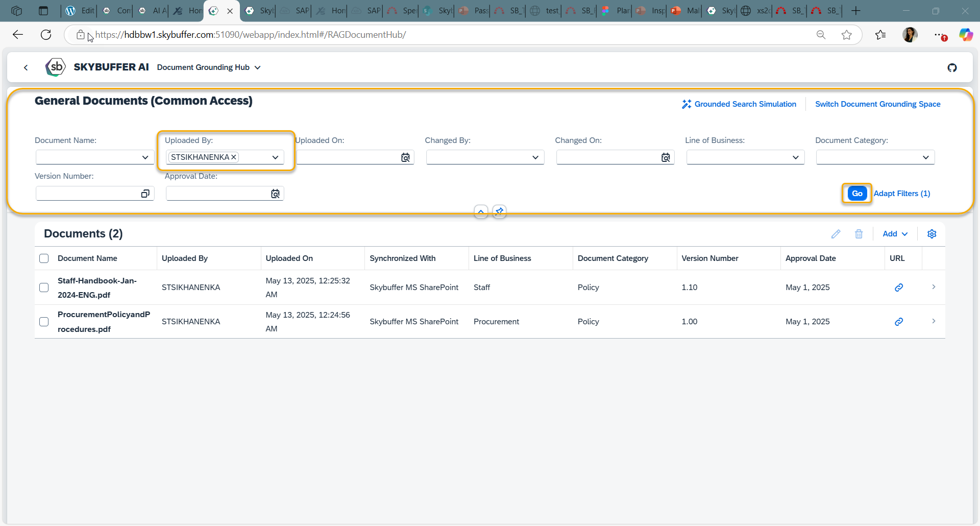Expand the Add menu button
This screenshot has width=980, height=526.
pyautogui.click(x=895, y=234)
